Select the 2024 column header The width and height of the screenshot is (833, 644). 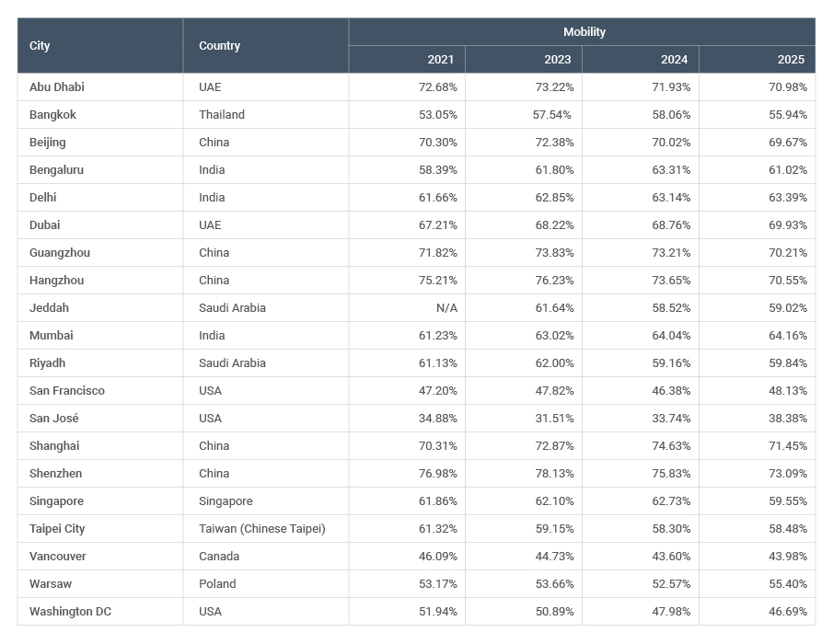point(674,60)
